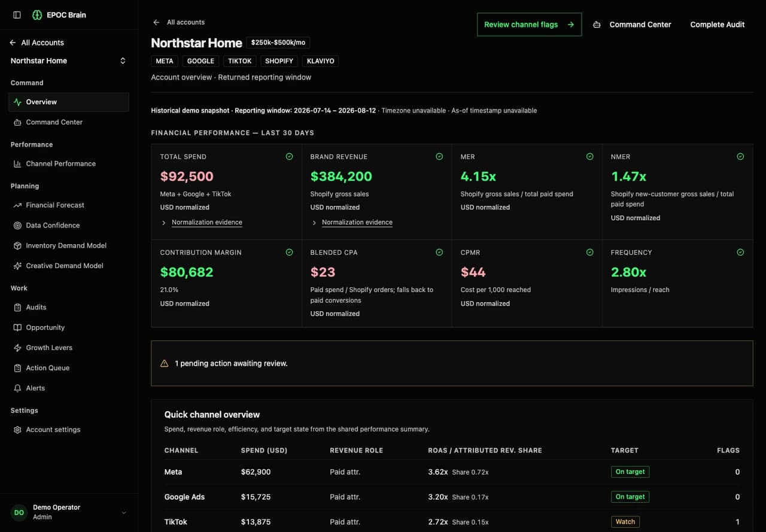Click the $250k-$500k/mo revenue tier badge
The width and height of the screenshot is (766, 532).
point(278,43)
